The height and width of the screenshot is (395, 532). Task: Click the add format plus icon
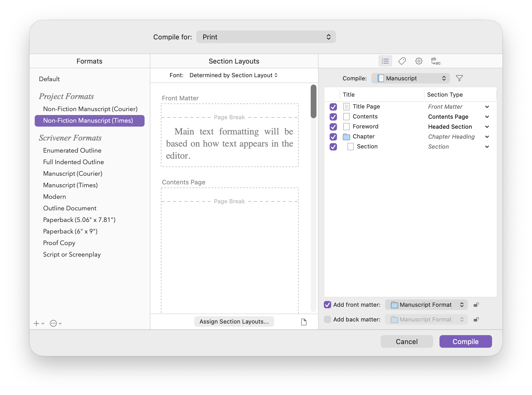click(37, 324)
